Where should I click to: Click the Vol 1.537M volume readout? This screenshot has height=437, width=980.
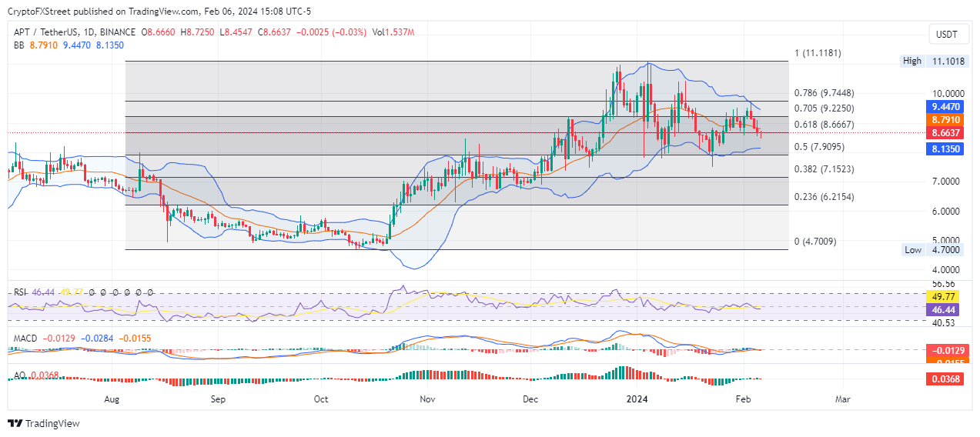pyautogui.click(x=393, y=32)
